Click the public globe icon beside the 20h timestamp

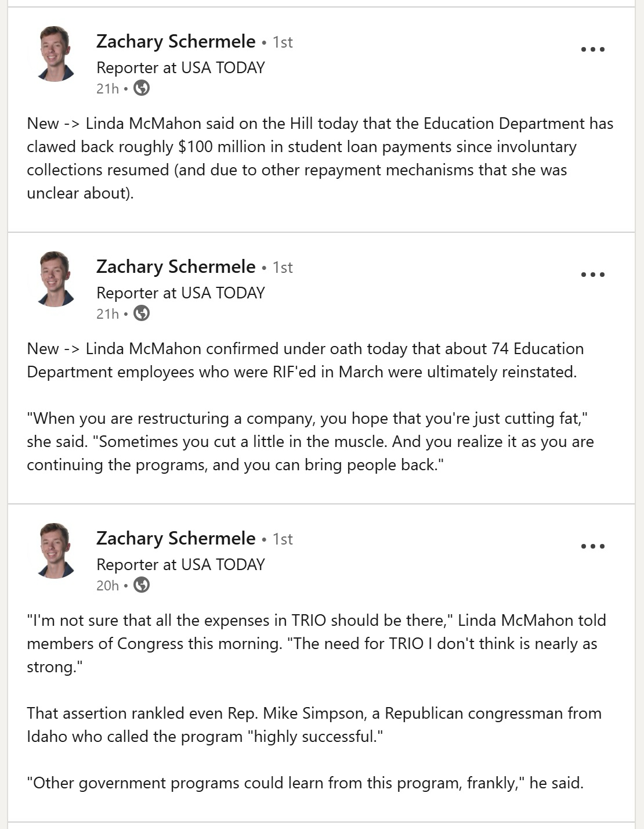pos(142,585)
